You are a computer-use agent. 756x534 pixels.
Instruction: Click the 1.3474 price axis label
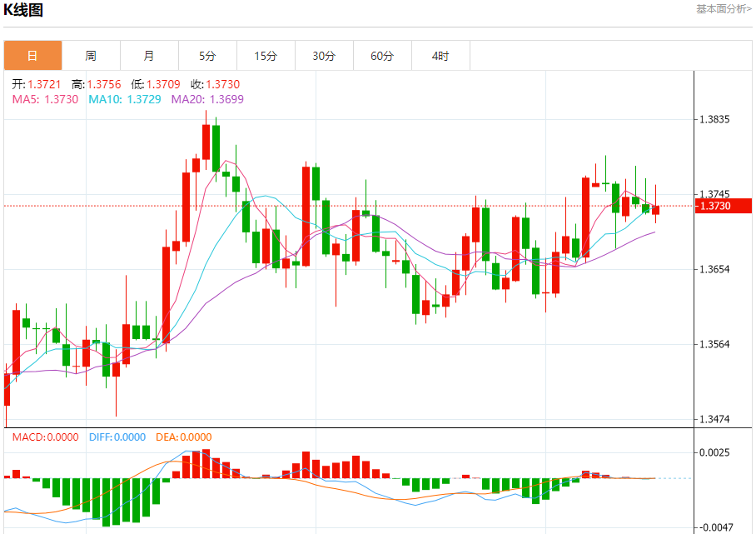[x=714, y=419]
